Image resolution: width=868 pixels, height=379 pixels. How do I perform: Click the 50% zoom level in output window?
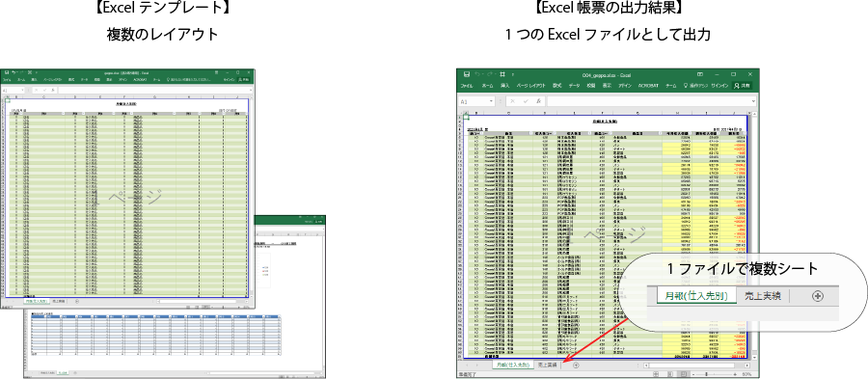coord(746,374)
